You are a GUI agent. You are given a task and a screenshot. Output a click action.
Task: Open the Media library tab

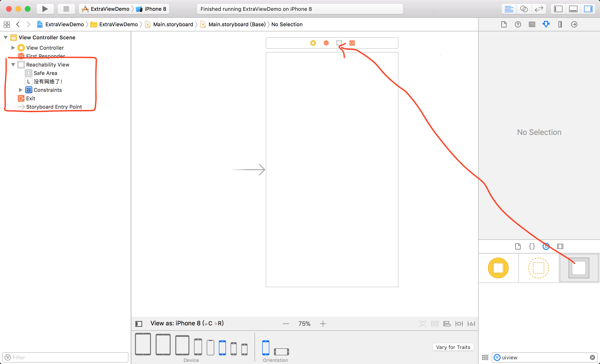(560, 246)
